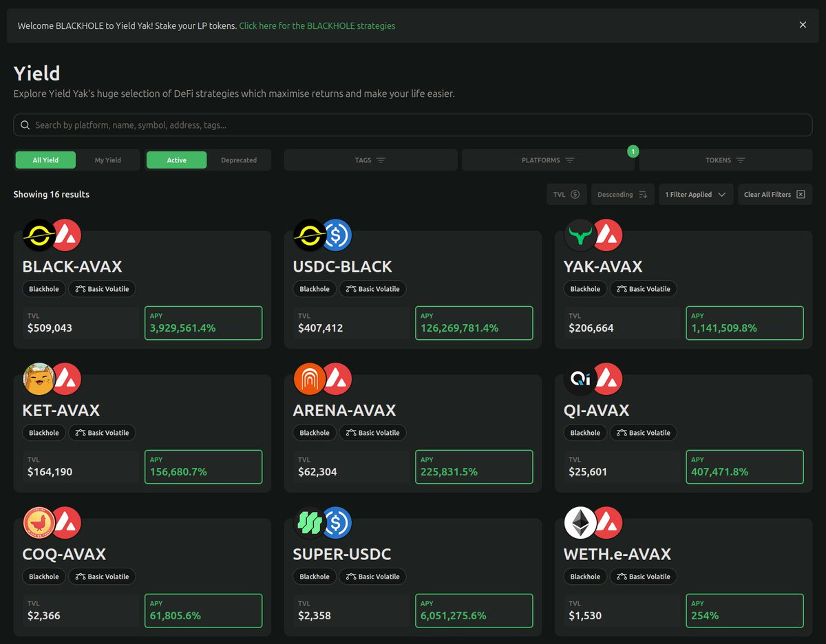Click Blackhole tag on USDC-BLACK card
The width and height of the screenshot is (826, 644).
click(x=315, y=289)
